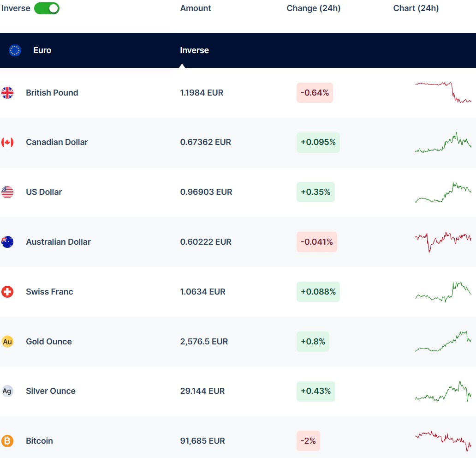This screenshot has width=476, height=458.
Task: Click the Inverse label in Euro header row
Action: pos(194,50)
